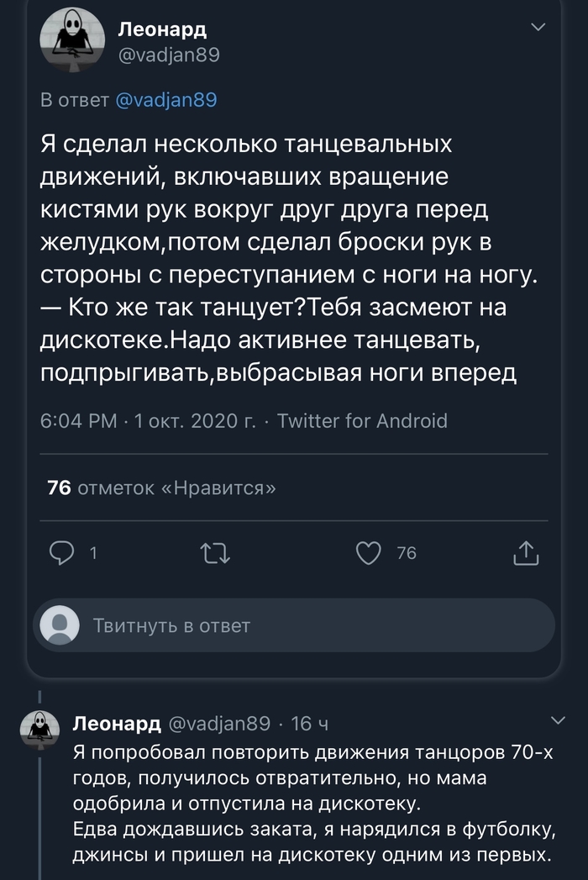Open the avatar on the reply tweet
The image size is (588, 880).
tap(40, 730)
